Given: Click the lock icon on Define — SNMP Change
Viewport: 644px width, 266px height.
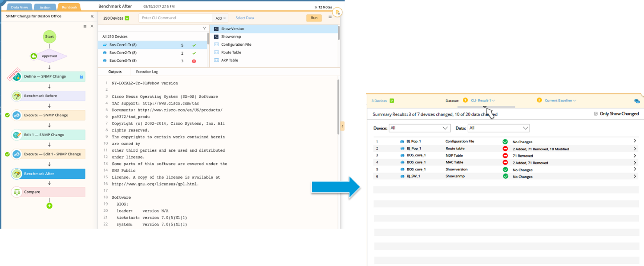Looking at the screenshot, I should point(81,77).
